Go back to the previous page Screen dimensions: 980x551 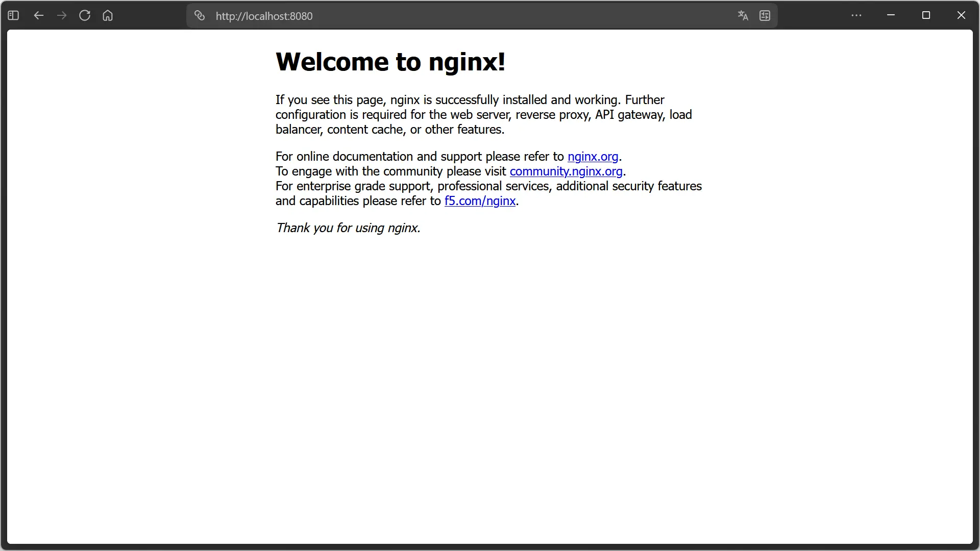coord(39,15)
